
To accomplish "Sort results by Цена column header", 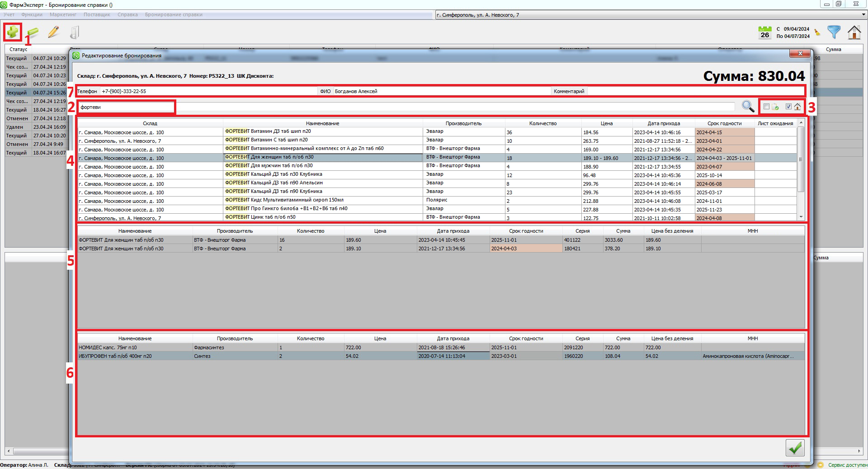I will pos(606,123).
